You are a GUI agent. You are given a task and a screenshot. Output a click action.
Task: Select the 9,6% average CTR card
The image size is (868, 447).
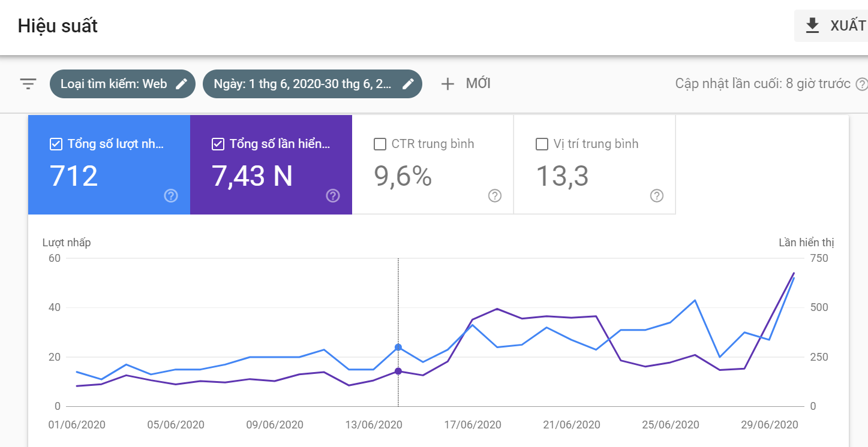[x=433, y=165]
